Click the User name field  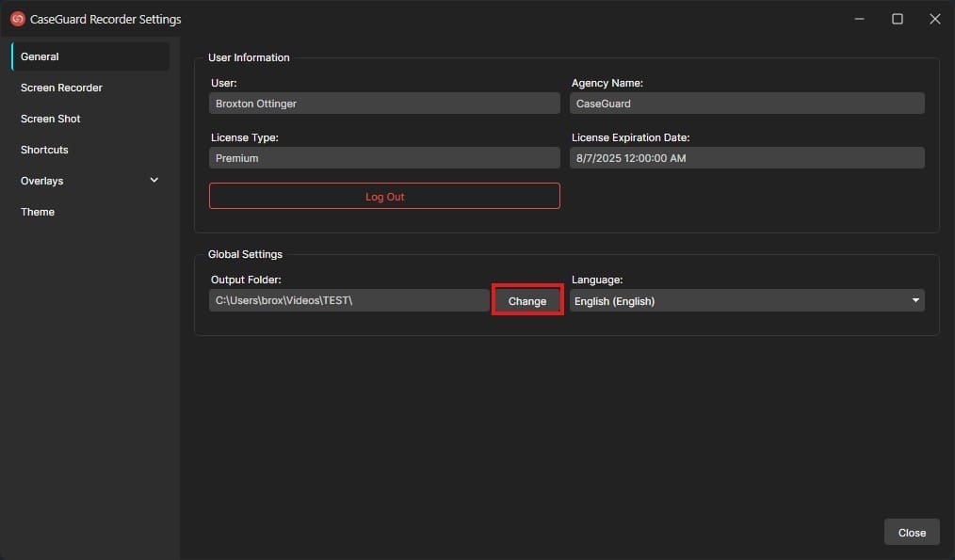click(x=384, y=103)
